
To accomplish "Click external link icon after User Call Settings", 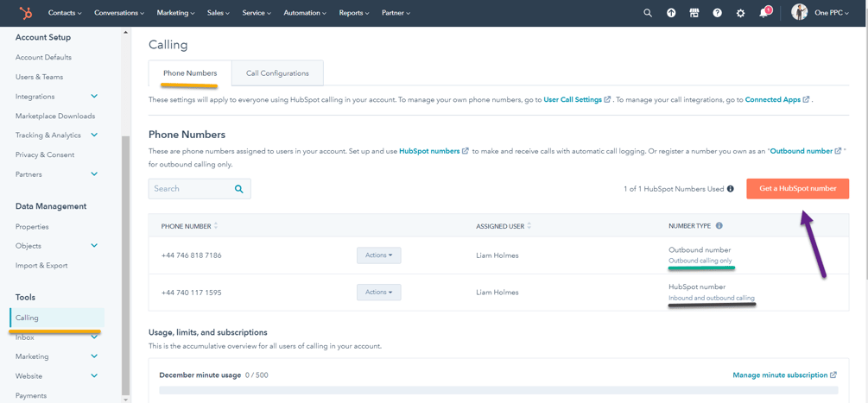I will click(607, 99).
